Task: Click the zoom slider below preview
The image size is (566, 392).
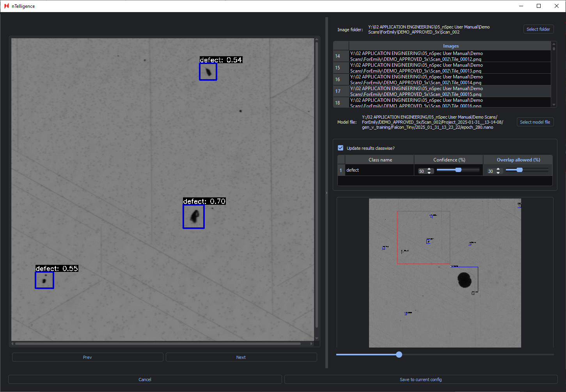Action: (399, 355)
